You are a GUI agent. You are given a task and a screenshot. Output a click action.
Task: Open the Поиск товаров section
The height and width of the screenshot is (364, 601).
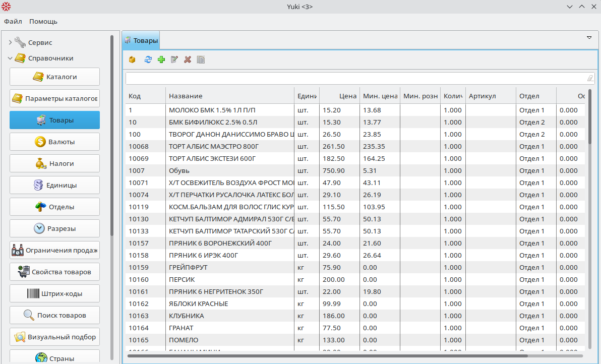(54, 315)
